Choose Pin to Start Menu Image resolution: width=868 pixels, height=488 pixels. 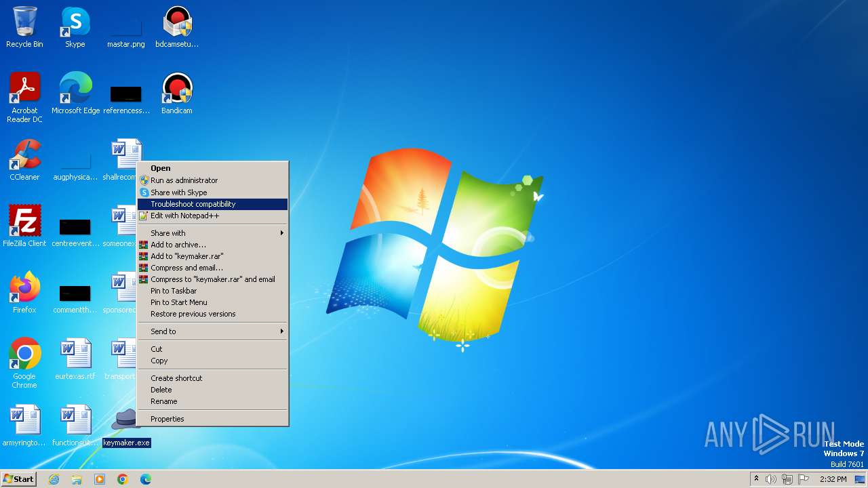213,302
